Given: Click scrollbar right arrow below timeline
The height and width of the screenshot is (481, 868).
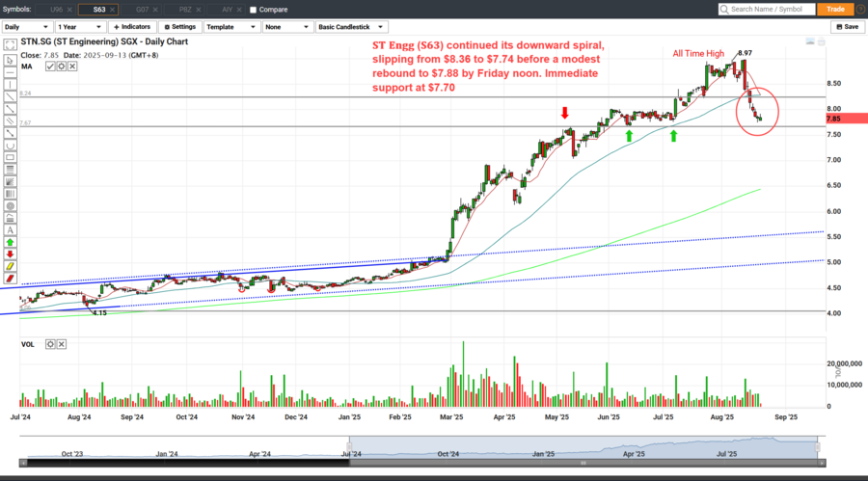Looking at the screenshot, I should (x=822, y=463).
